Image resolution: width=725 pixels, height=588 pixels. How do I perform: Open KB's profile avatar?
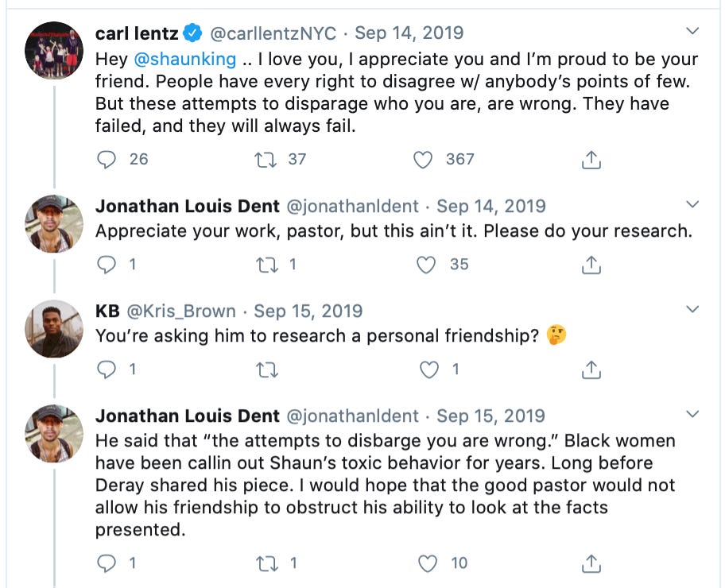coord(54,328)
